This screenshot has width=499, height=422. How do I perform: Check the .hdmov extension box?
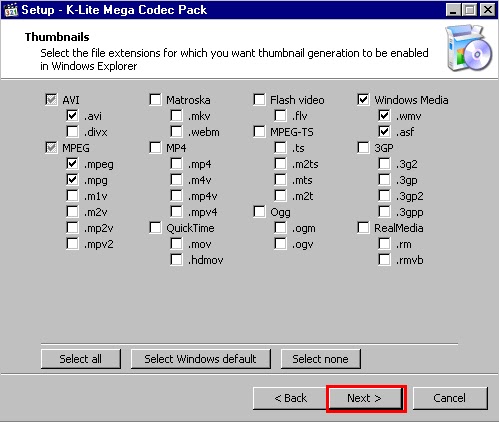pos(176,259)
